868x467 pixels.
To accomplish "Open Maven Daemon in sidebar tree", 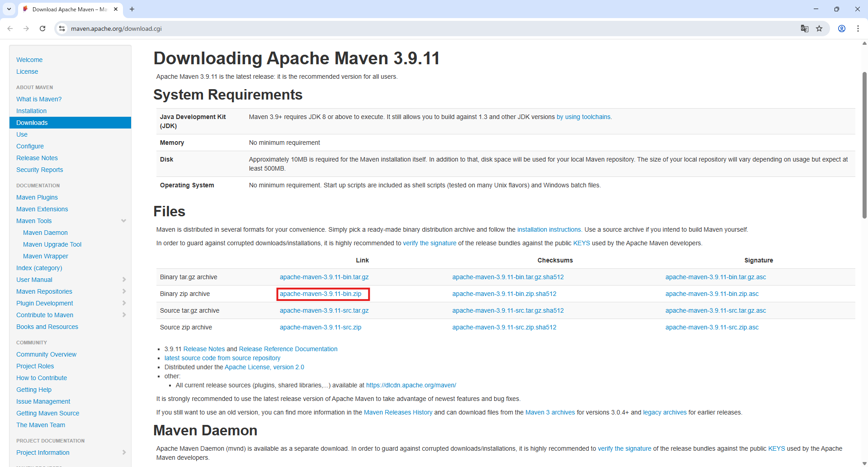I will point(45,233).
